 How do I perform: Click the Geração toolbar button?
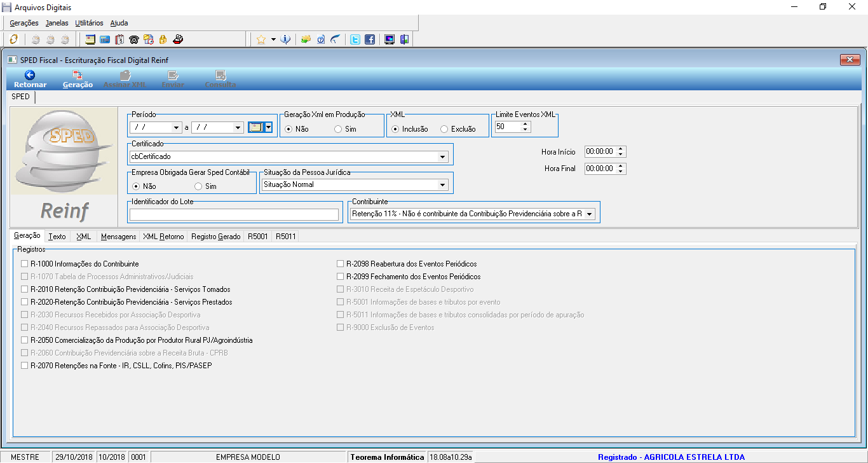78,79
